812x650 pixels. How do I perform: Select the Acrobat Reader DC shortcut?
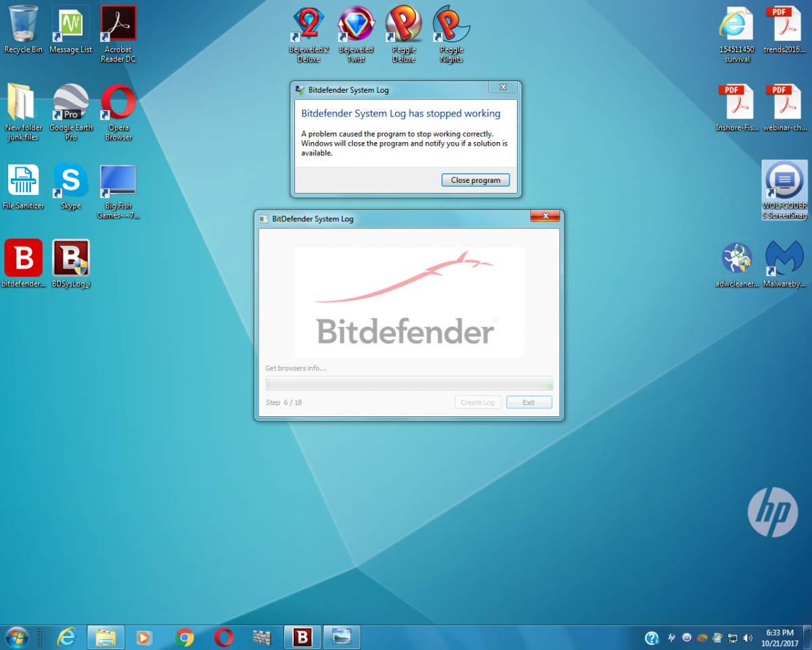click(x=118, y=34)
